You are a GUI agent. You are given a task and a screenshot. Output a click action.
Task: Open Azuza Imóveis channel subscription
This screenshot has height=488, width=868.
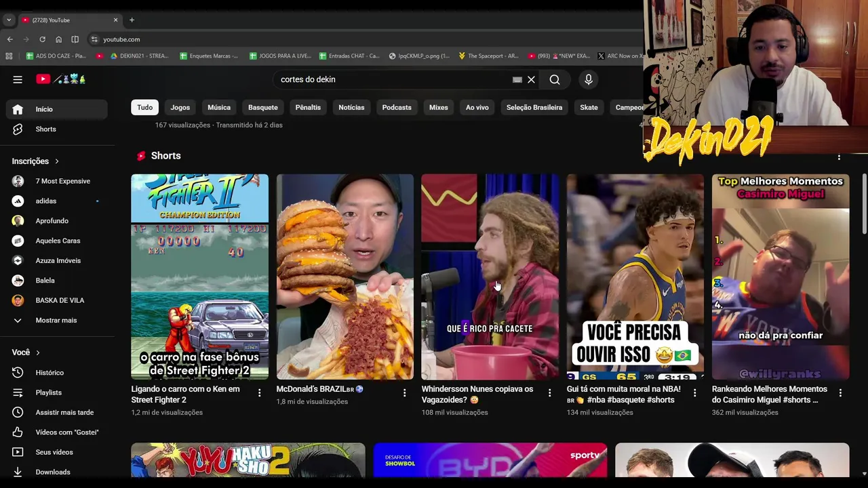coord(57,260)
